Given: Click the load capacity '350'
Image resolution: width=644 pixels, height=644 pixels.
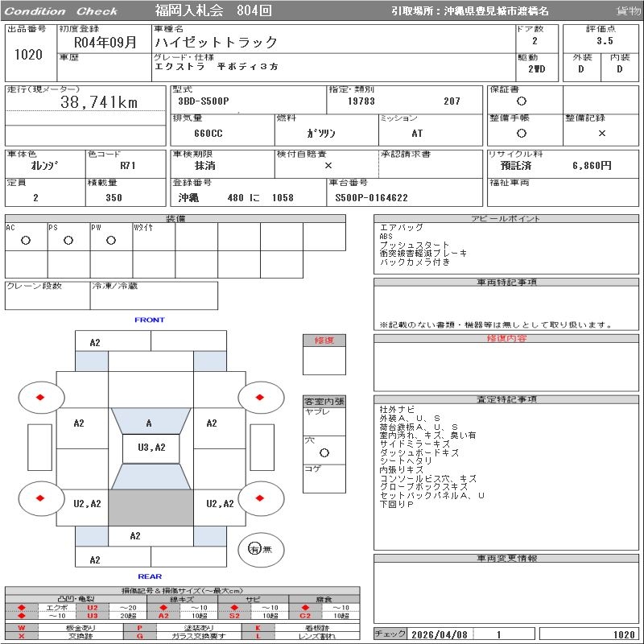Looking at the screenshot, I should coord(114,197).
